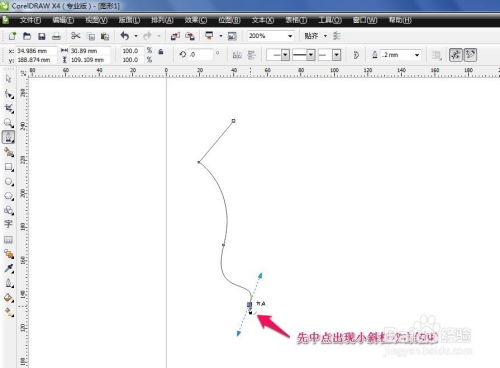Open the 200% zoom level dropdown
Viewport: 500px width, 368px height.
[x=271, y=36]
